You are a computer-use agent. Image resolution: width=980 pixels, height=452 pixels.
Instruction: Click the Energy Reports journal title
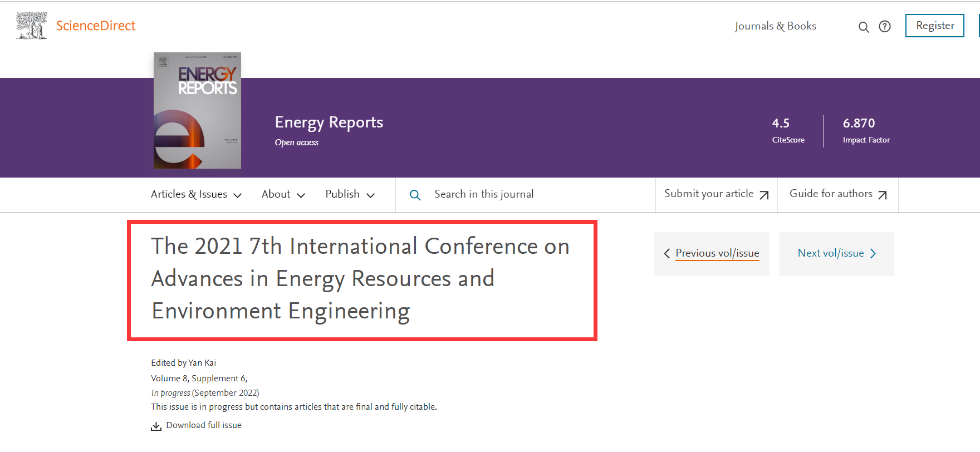329,122
